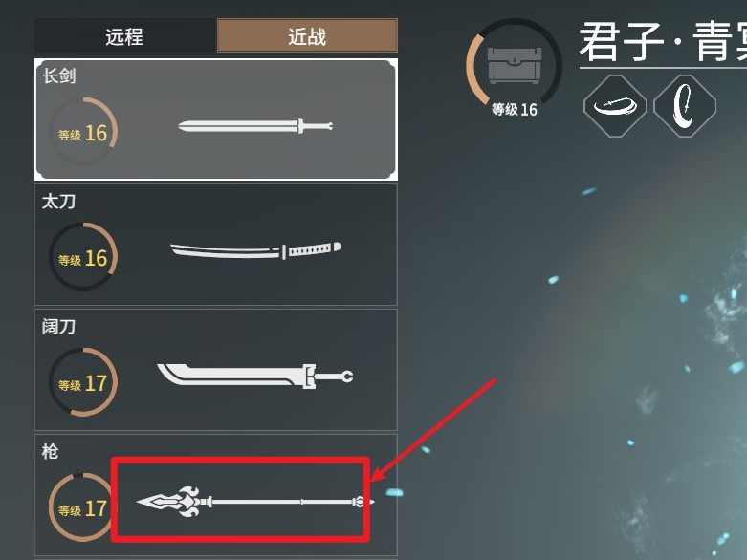Click the 等级 16 label under chest

coord(515,110)
